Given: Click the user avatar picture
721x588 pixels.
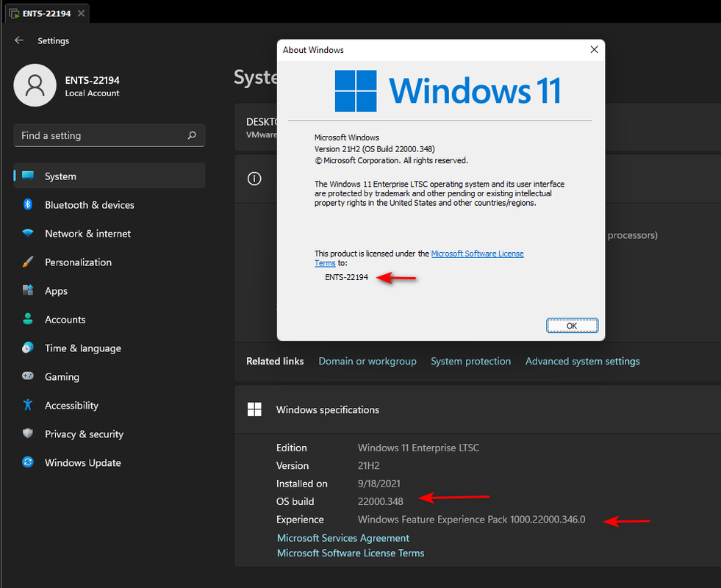Looking at the screenshot, I should pyautogui.click(x=35, y=85).
